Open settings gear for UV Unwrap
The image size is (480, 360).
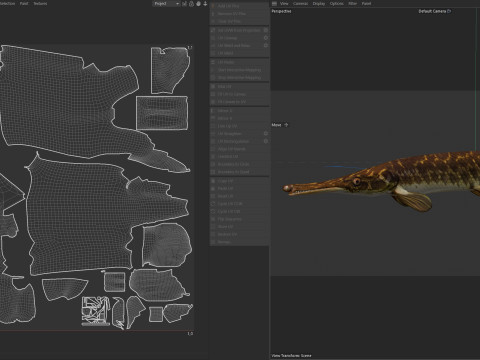pos(266,38)
